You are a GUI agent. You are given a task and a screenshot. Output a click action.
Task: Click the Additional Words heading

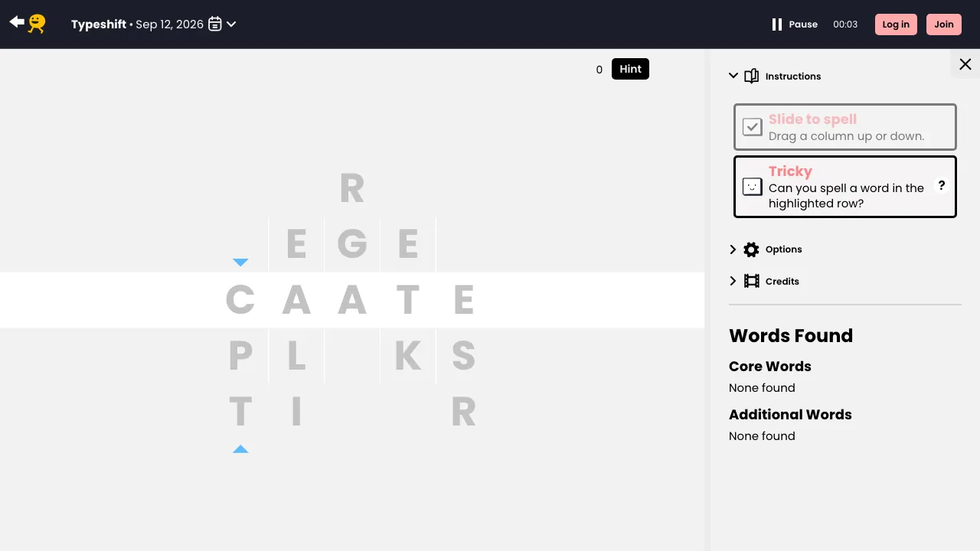click(x=790, y=414)
